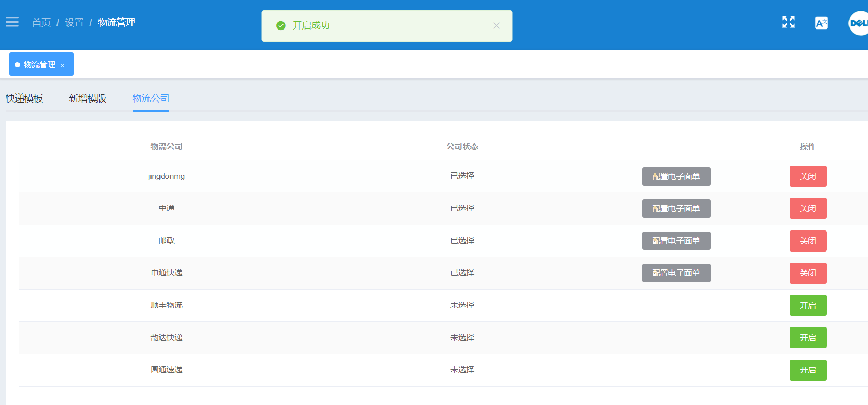Image resolution: width=868 pixels, height=405 pixels.
Task: Configure 电子面单 for 申通快递
Action: pyautogui.click(x=676, y=273)
